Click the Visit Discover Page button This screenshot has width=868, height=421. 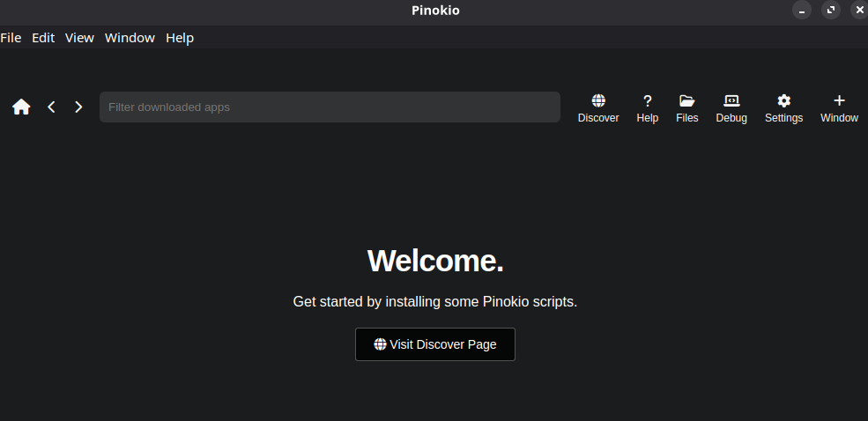coord(435,344)
